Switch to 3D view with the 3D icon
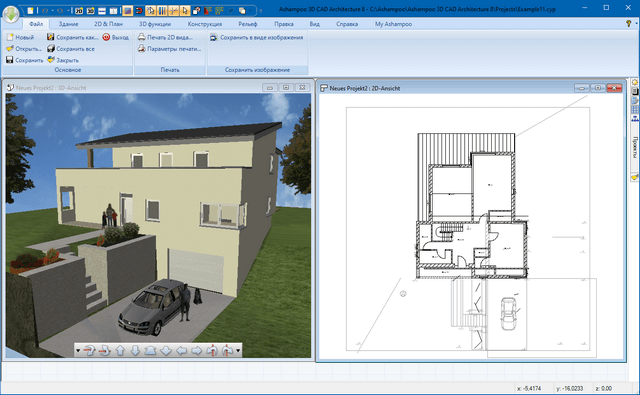 point(91,11)
